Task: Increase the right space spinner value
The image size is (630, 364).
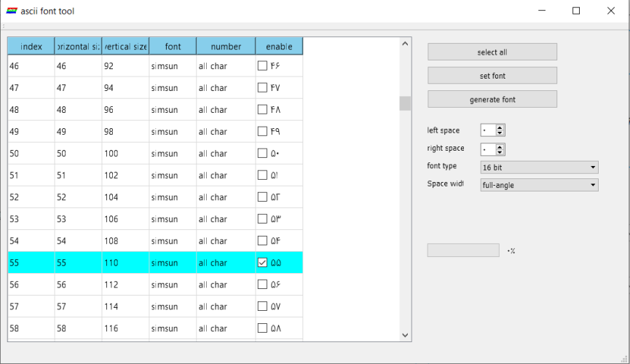Action: pos(500,146)
